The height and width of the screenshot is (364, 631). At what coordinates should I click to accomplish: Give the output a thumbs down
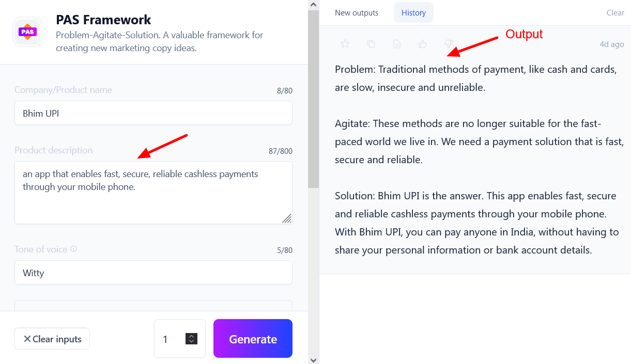tap(449, 44)
